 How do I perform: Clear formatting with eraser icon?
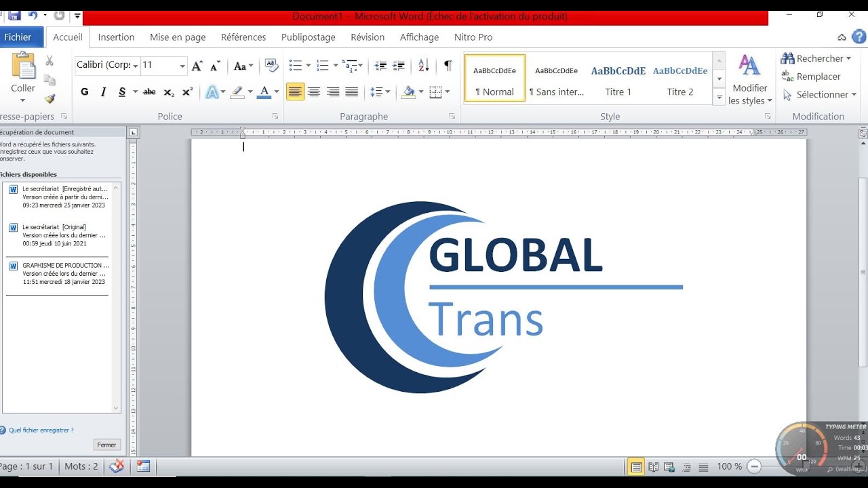tap(271, 65)
